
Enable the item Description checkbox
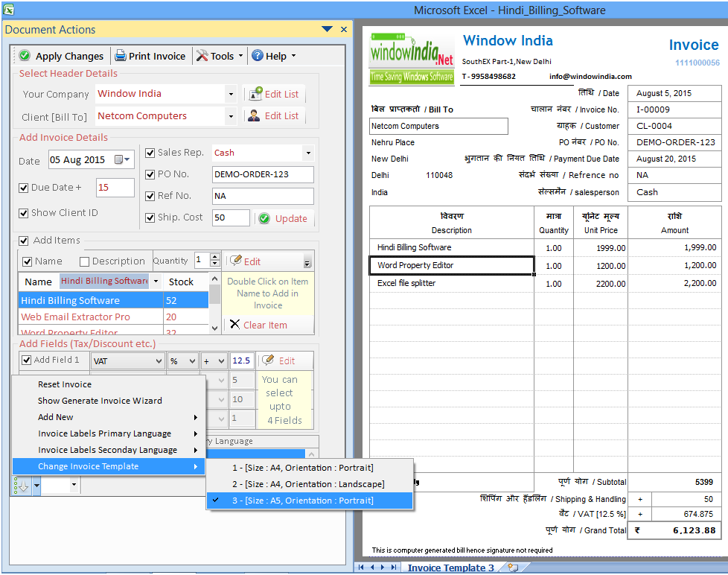(x=85, y=261)
